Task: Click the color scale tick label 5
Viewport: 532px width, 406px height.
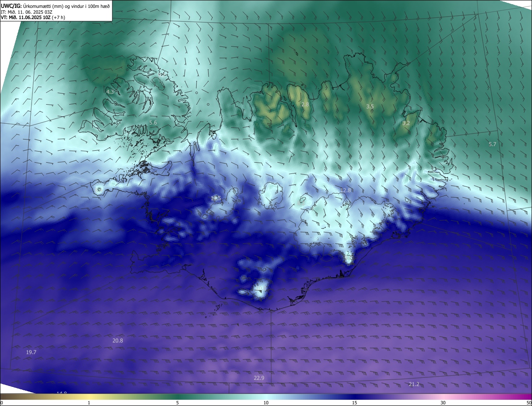Action: tap(177, 403)
